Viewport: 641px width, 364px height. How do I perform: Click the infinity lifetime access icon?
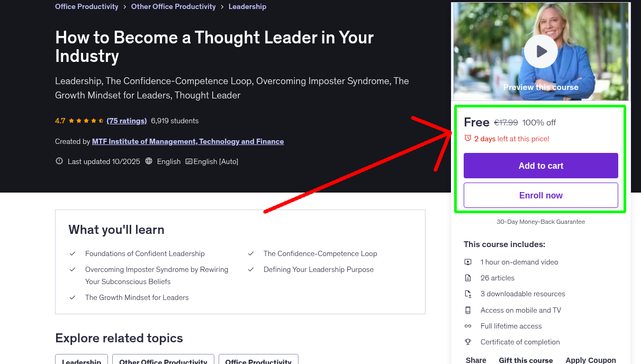[x=468, y=326]
